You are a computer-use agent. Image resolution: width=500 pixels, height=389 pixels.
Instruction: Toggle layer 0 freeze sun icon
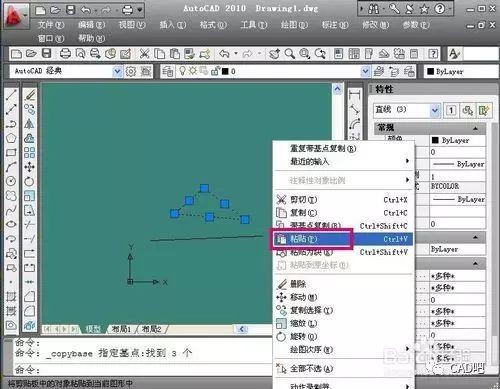(193, 71)
